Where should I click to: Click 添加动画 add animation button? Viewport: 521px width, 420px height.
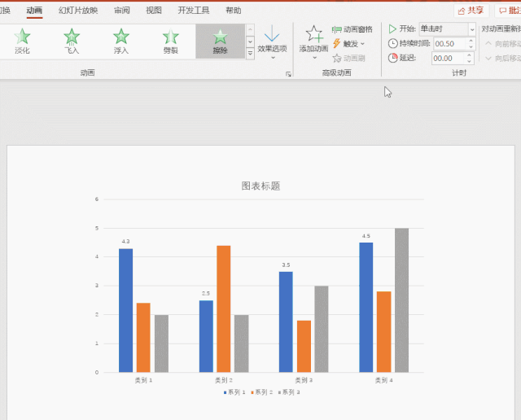click(x=313, y=42)
